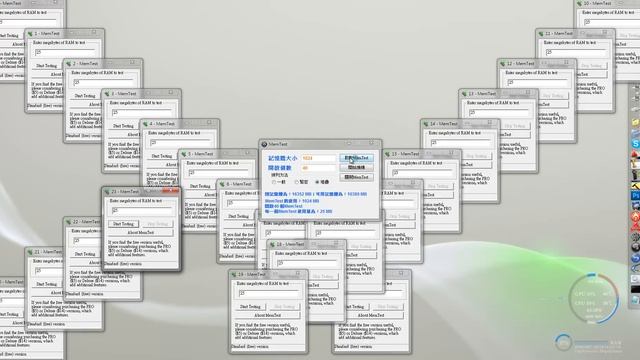Image resolution: width=640 pixels, height=360 pixels.
Task: Click Start Testing in window 1 - MemTest
Action: (x=47, y=66)
